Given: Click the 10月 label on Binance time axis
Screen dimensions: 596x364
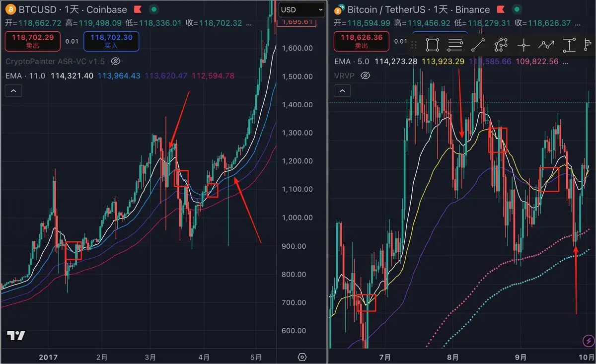Looking at the screenshot, I should coord(587,357).
